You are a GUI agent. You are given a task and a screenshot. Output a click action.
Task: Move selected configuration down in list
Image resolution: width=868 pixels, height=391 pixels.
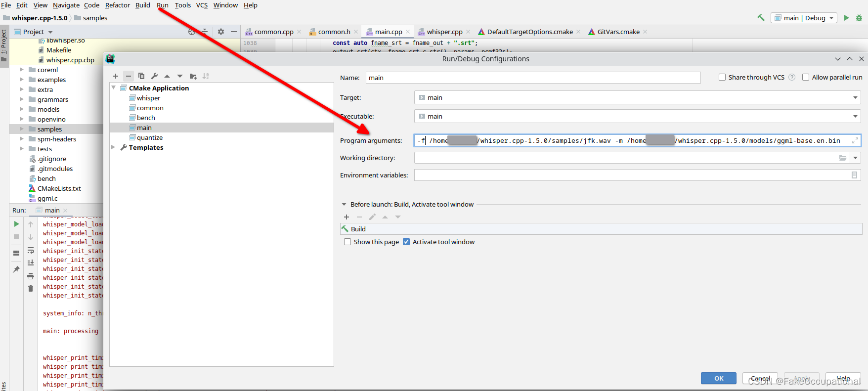tap(180, 76)
